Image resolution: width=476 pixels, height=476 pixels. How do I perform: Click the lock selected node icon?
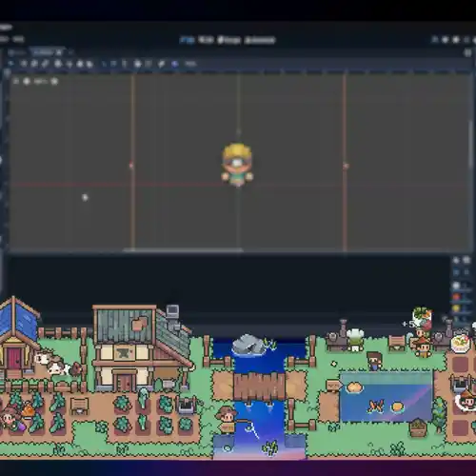(x=138, y=64)
